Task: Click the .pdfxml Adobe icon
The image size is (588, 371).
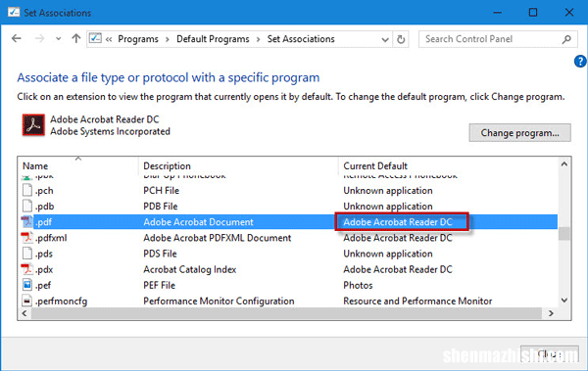Action: click(x=27, y=238)
